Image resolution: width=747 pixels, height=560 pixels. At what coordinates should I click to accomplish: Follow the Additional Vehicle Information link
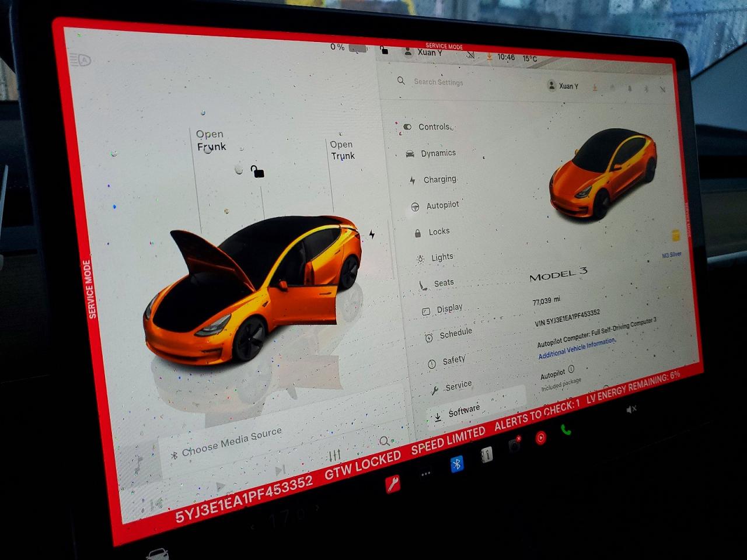click(577, 348)
